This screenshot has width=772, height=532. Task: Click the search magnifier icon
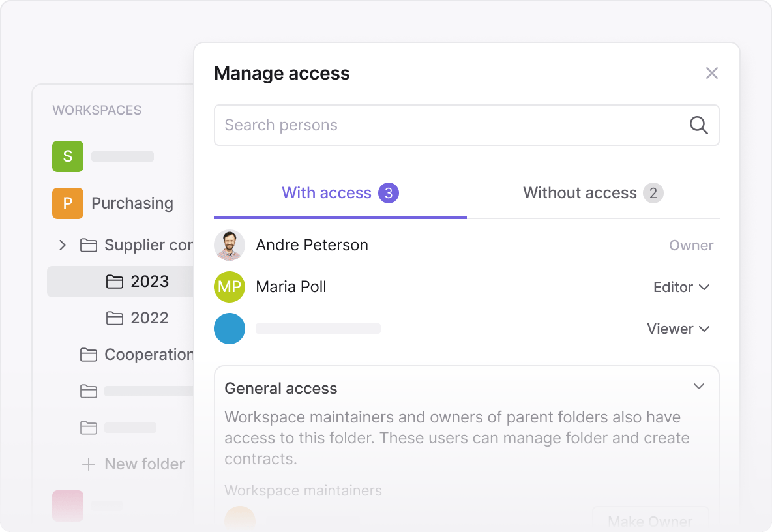click(x=698, y=125)
